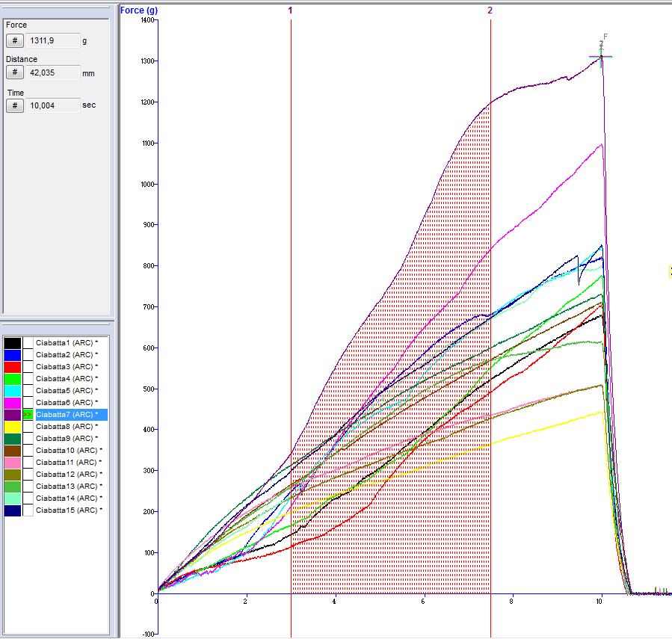This screenshot has height=639, width=672.
Task: Toggle the checkbox beside Ciabatta5 (ARC)
Action: pos(28,391)
